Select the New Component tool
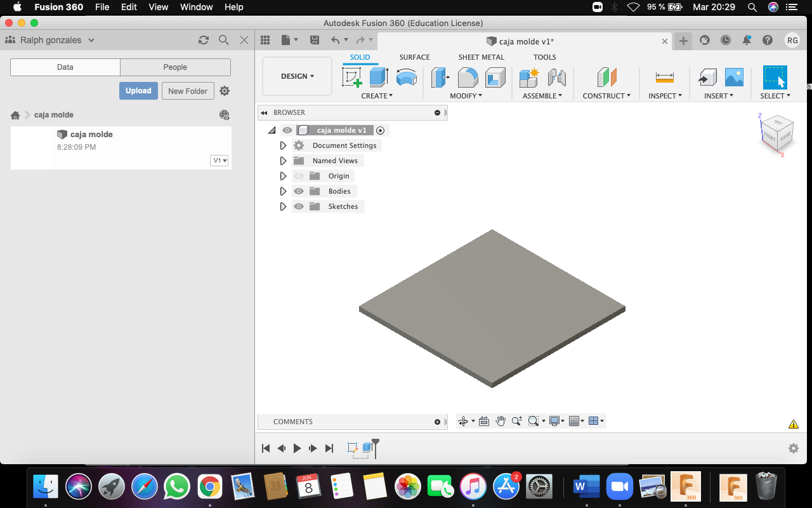 pos(529,77)
